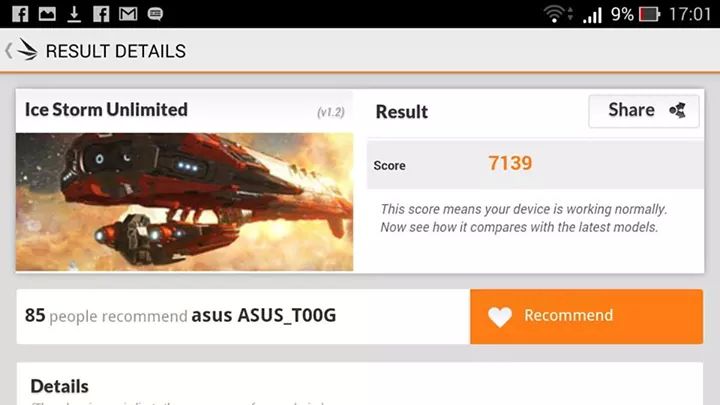The width and height of the screenshot is (720, 405).
Task: Select the RESULT DETAILS header title
Action: [116, 51]
